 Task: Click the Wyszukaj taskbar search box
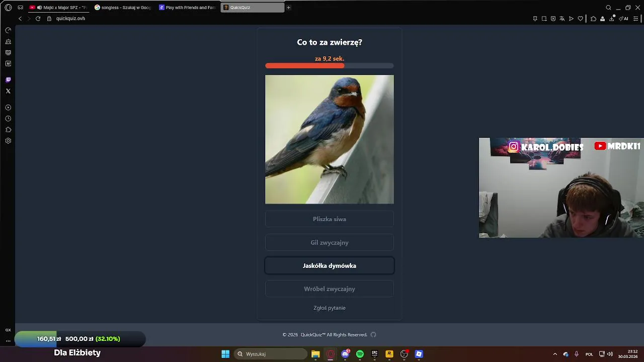point(272,354)
